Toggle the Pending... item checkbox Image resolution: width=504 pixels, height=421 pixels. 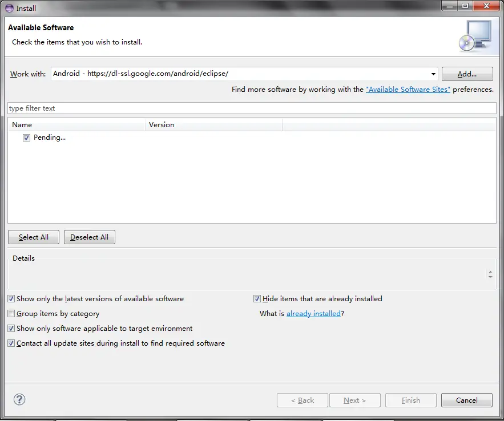(26, 137)
